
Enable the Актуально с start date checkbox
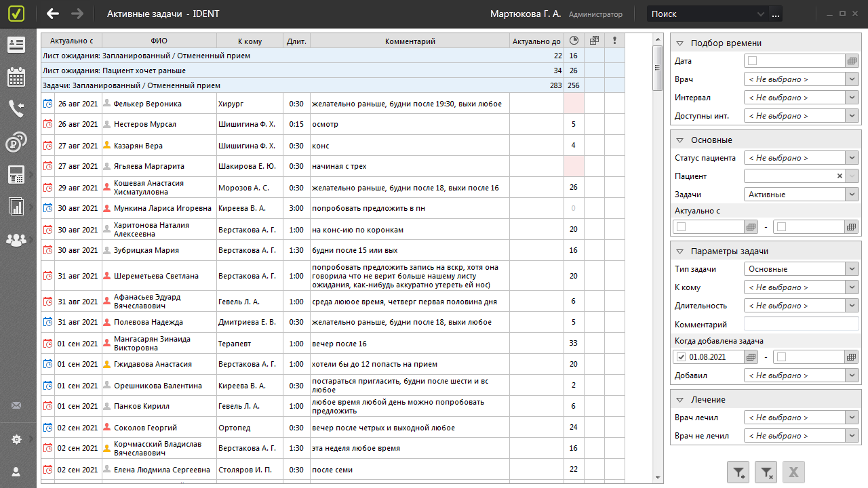click(x=682, y=226)
